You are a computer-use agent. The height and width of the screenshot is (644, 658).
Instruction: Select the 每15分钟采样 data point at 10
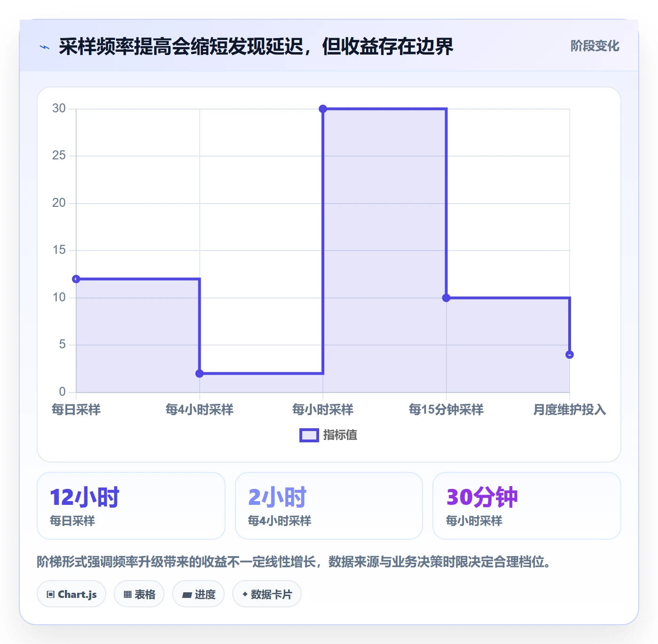point(446,298)
